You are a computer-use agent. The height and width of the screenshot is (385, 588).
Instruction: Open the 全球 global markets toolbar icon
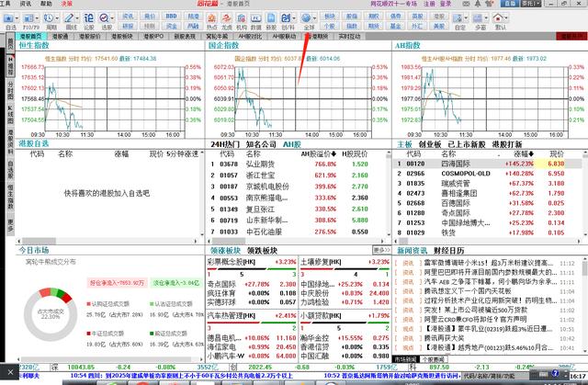pyautogui.click(x=307, y=20)
